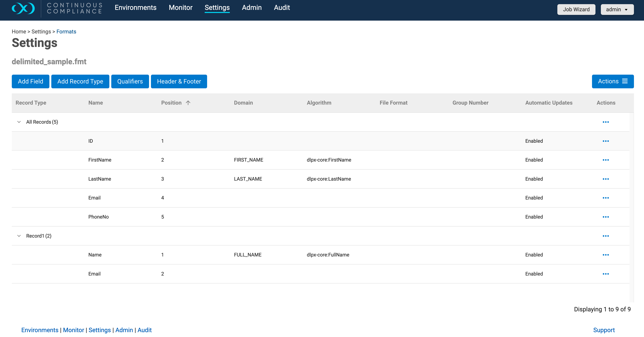Click Enabled status in PhoneNo row

[534, 217]
